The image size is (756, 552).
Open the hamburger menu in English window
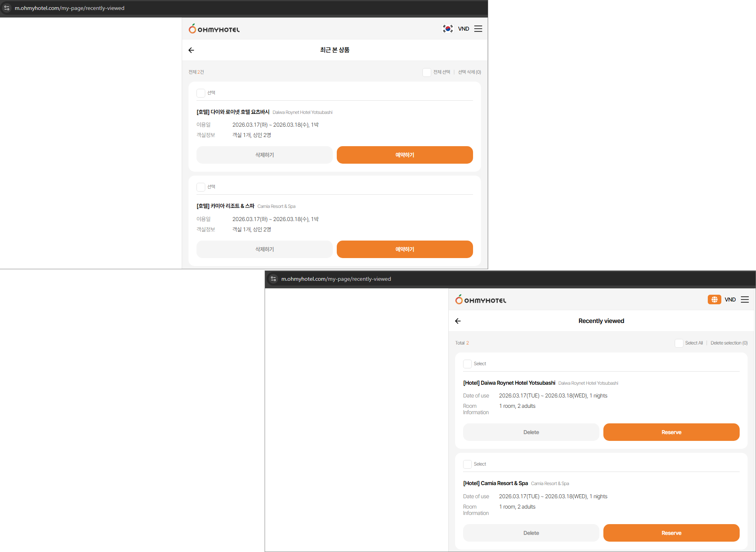(745, 299)
